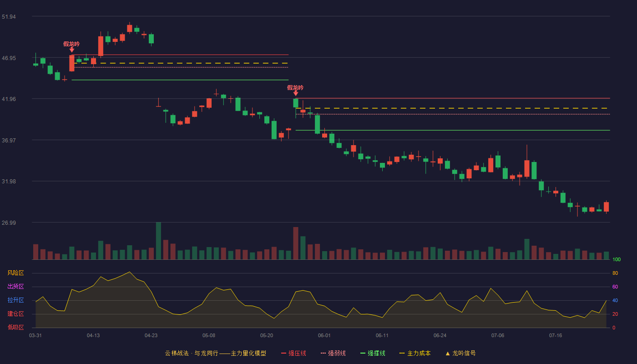Image resolution: width=637 pixels, height=364 pixels.
Task: Click the 风险区 zone label
Action: point(16,273)
